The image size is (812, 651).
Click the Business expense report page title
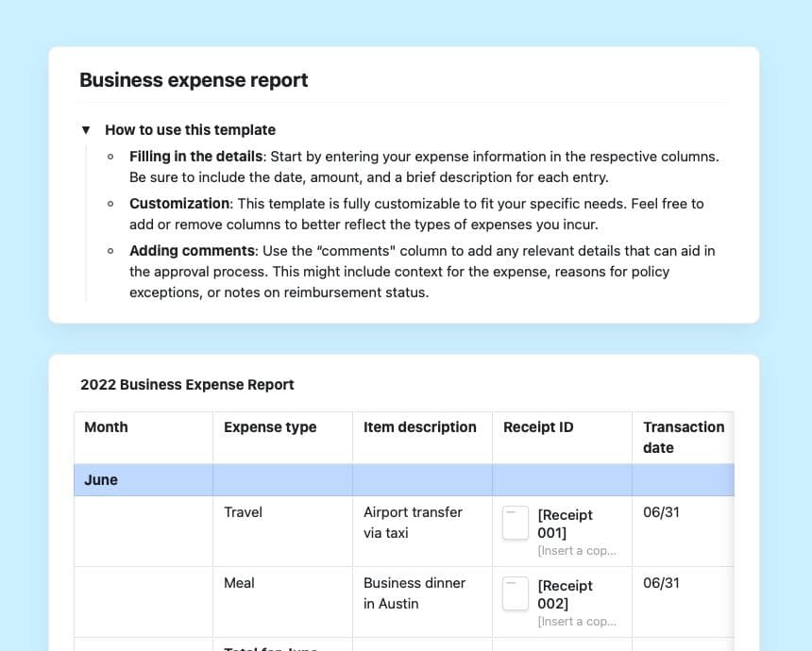tap(194, 80)
